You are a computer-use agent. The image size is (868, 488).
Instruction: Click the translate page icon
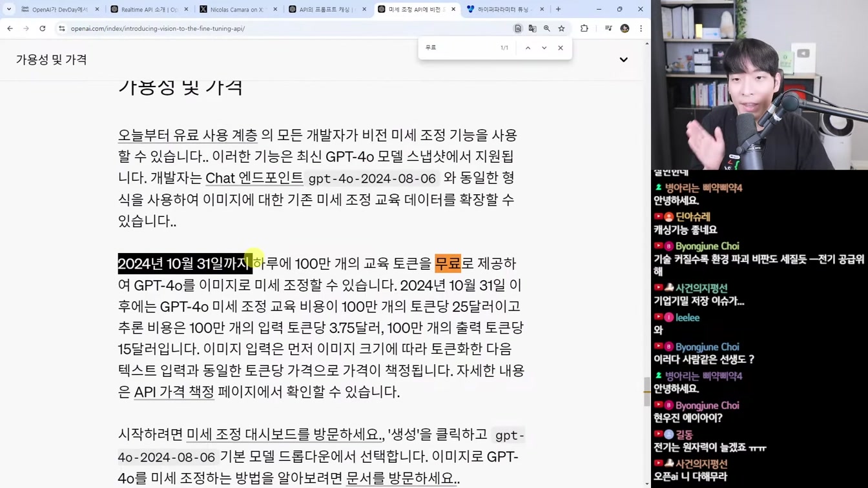pos(532,28)
